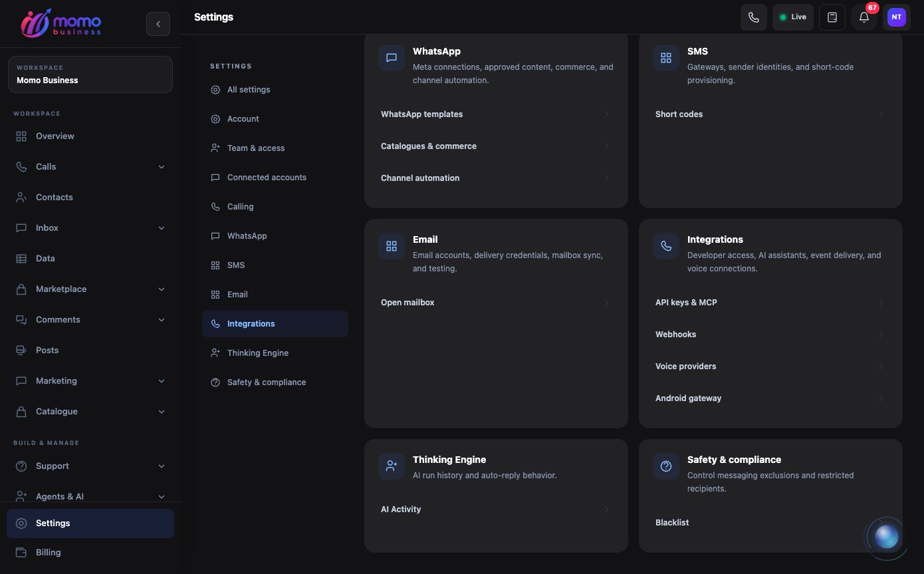Viewport: 924px width, 574px height.
Task: Click the Posts icon in sidebar
Action: 21,351
